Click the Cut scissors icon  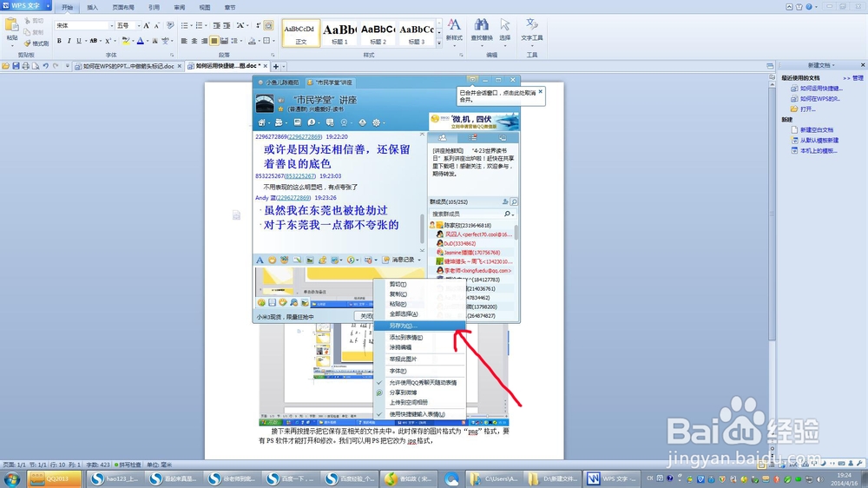pos(28,21)
